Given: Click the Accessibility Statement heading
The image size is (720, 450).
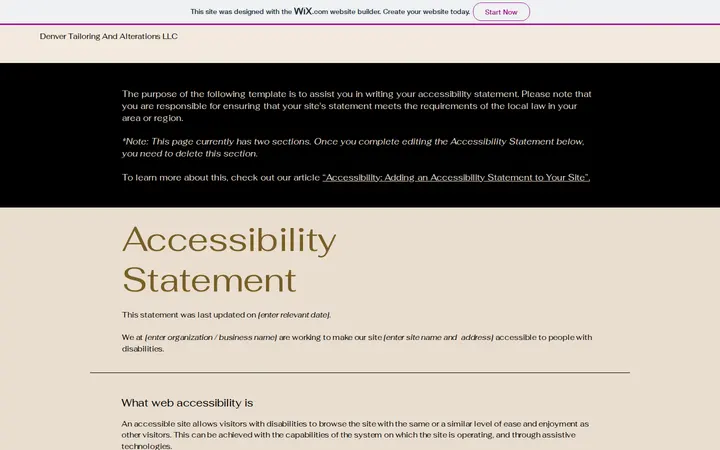Looking at the screenshot, I should pyautogui.click(x=229, y=259).
